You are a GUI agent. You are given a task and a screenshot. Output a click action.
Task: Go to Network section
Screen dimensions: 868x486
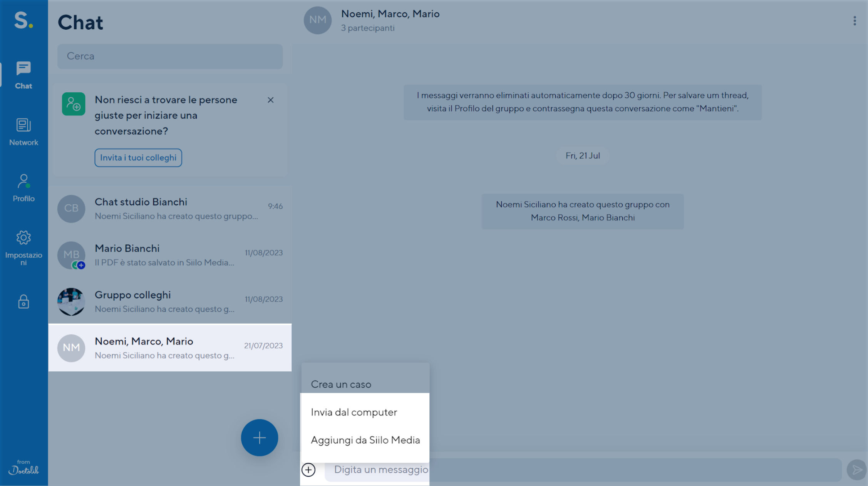tap(23, 132)
